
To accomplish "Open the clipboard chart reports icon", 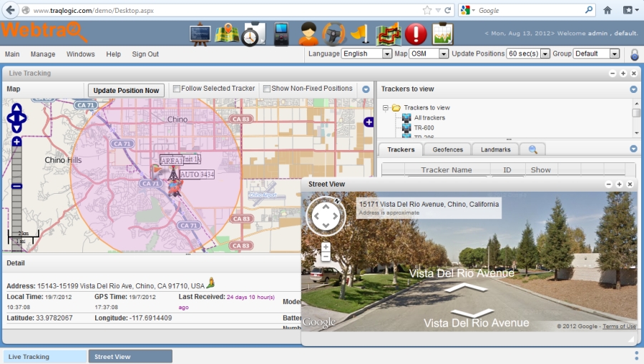I will tap(442, 34).
